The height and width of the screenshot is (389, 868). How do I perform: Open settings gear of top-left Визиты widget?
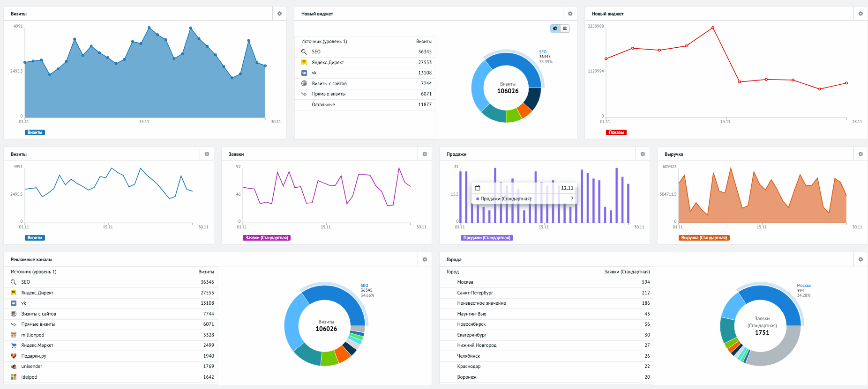[279, 14]
